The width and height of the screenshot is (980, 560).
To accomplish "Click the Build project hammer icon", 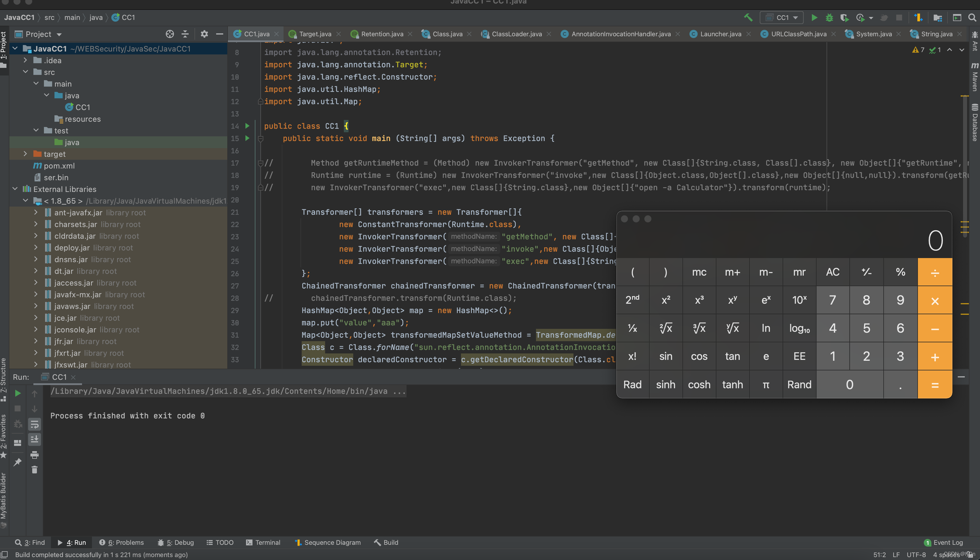I will [x=748, y=17].
